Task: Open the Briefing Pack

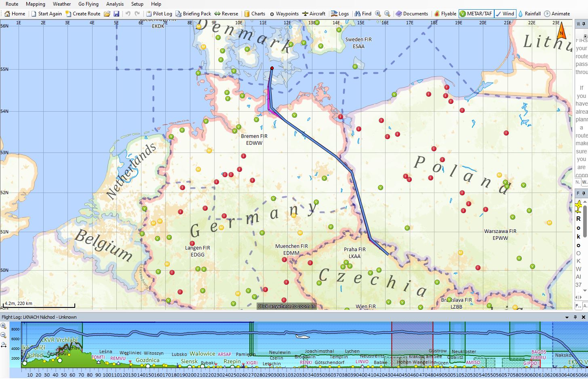Action: coord(193,14)
